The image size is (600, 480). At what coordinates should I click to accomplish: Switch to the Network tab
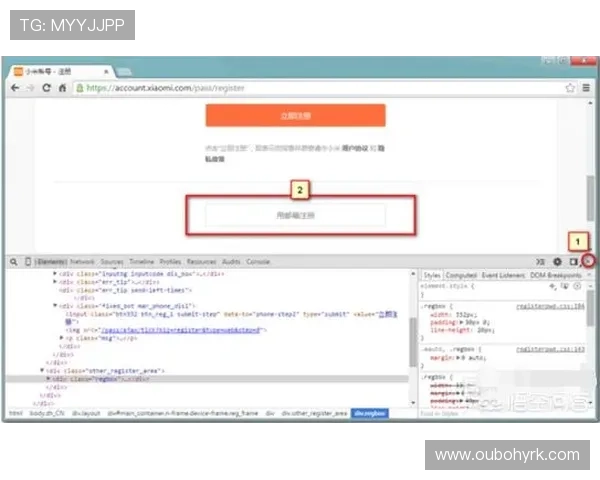[82, 261]
